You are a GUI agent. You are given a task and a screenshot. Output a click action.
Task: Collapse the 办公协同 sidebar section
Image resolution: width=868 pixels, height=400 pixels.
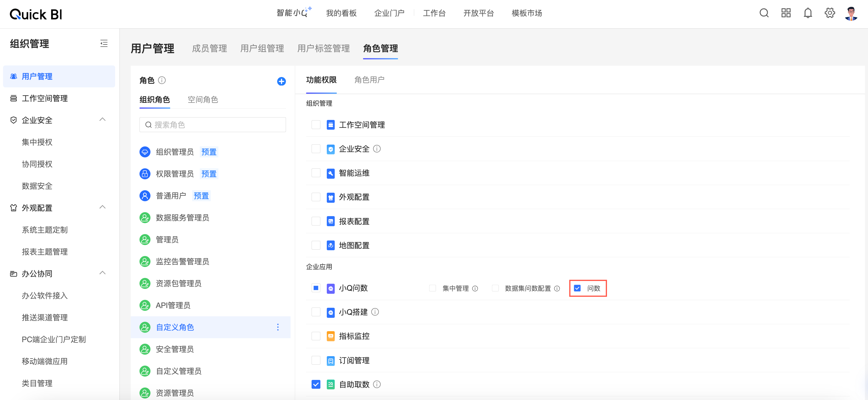103,273
